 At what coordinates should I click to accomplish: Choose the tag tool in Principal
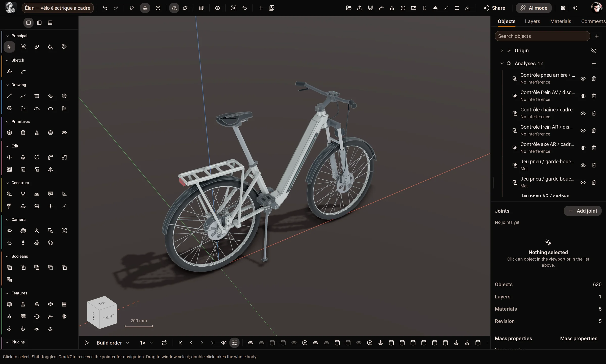click(64, 47)
